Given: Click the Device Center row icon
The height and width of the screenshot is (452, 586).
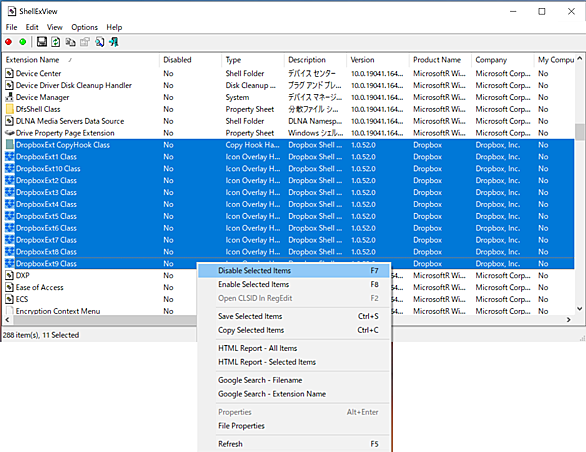Looking at the screenshot, I should 9,73.
